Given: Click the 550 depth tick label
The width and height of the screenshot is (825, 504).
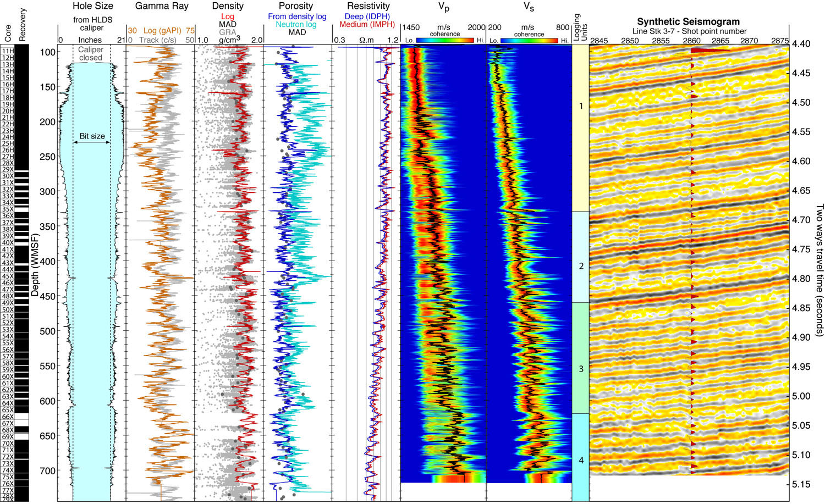Looking at the screenshot, I should pyautogui.click(x=48, y=366).
